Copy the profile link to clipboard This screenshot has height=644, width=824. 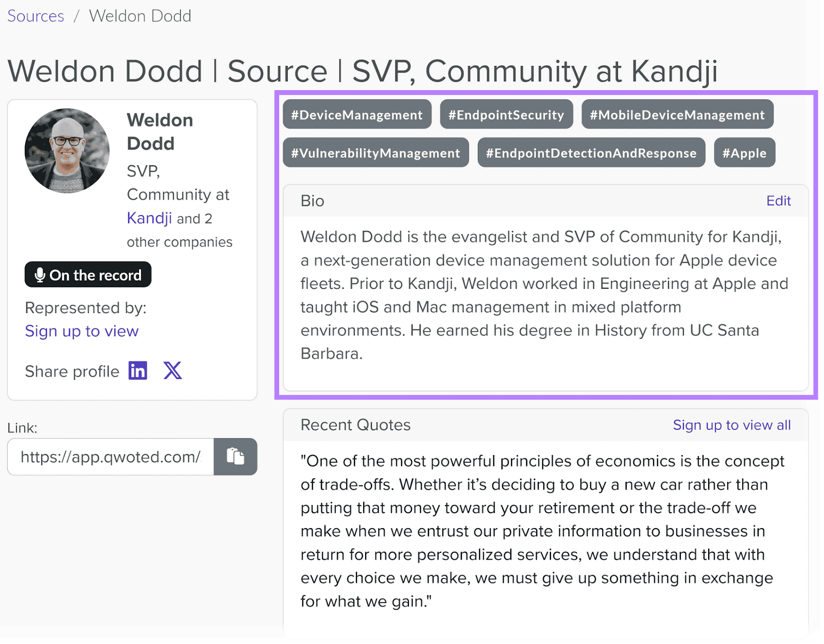[x=235, y=457]
